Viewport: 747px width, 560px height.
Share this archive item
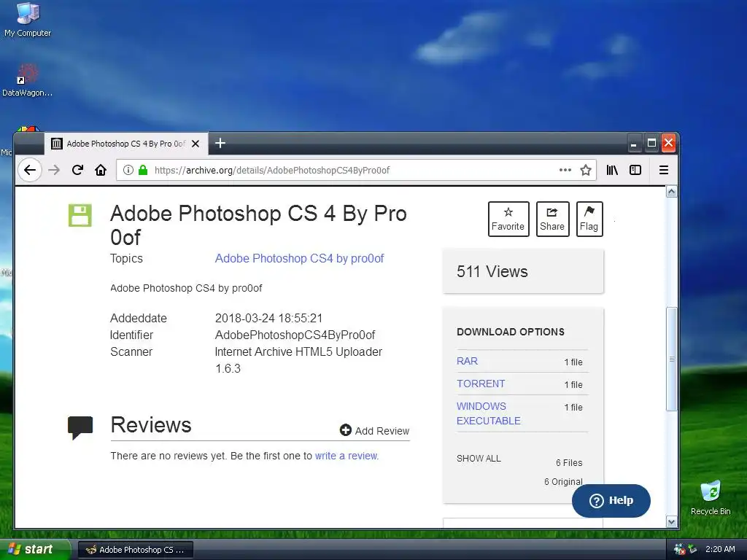tap(552, 219)
